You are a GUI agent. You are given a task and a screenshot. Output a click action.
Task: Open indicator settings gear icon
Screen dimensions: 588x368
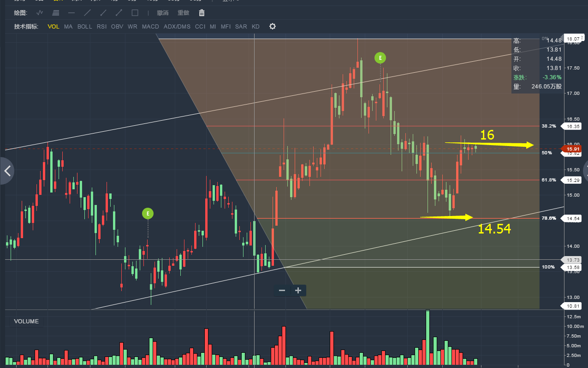click(273, 26)
